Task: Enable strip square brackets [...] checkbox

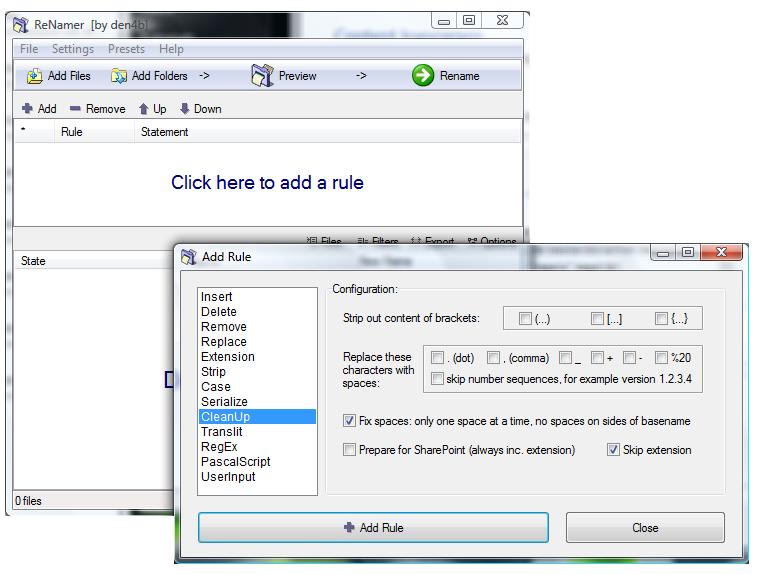Action: click(597, 319)
